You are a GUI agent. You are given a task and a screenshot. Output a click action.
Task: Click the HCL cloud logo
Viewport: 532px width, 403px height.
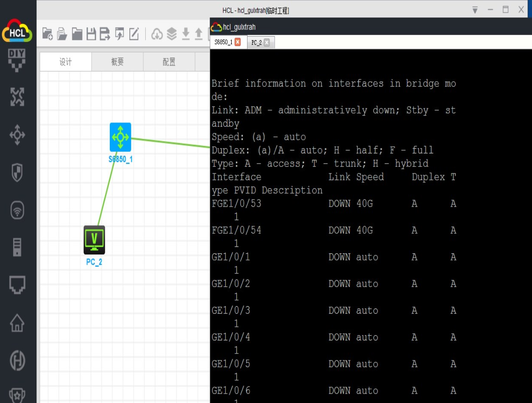point(17,30)
